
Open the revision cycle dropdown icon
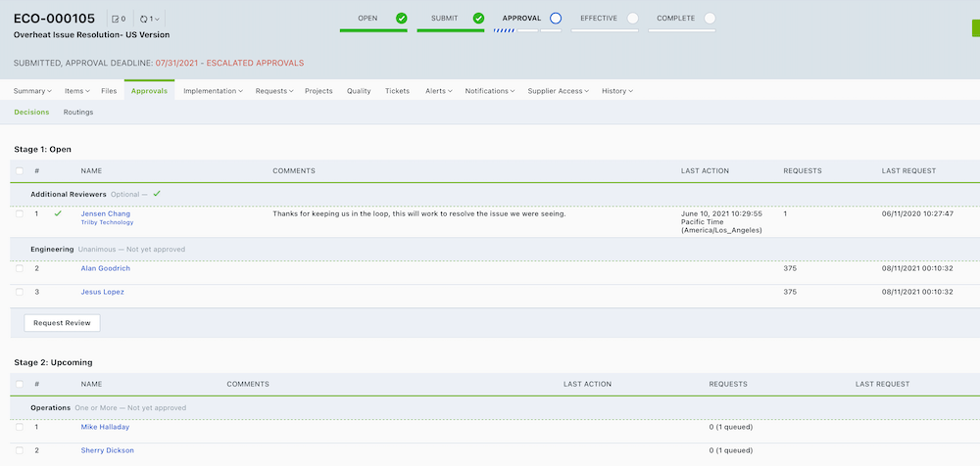click(x=145, y=19)
